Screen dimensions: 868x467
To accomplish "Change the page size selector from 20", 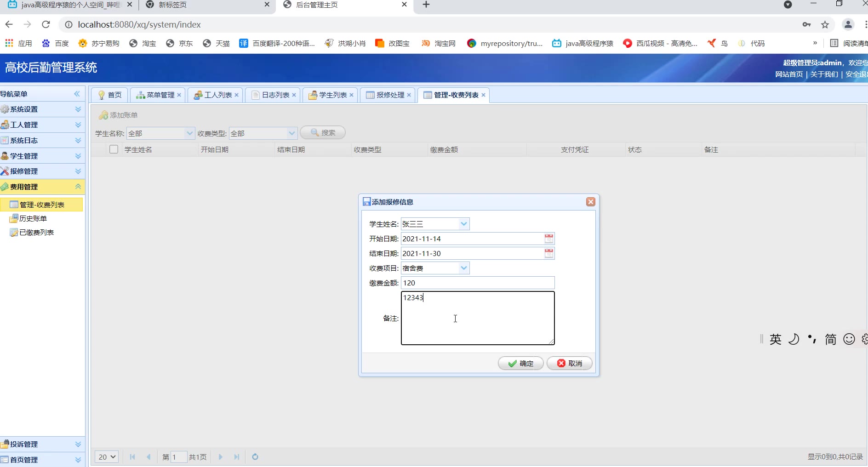I will (x=107, y=457).
